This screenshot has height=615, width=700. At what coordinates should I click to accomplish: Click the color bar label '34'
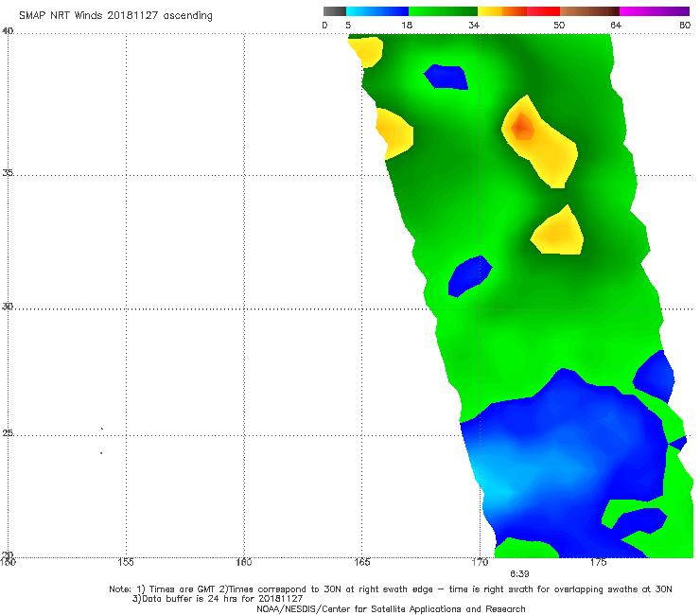pos(474,26)
